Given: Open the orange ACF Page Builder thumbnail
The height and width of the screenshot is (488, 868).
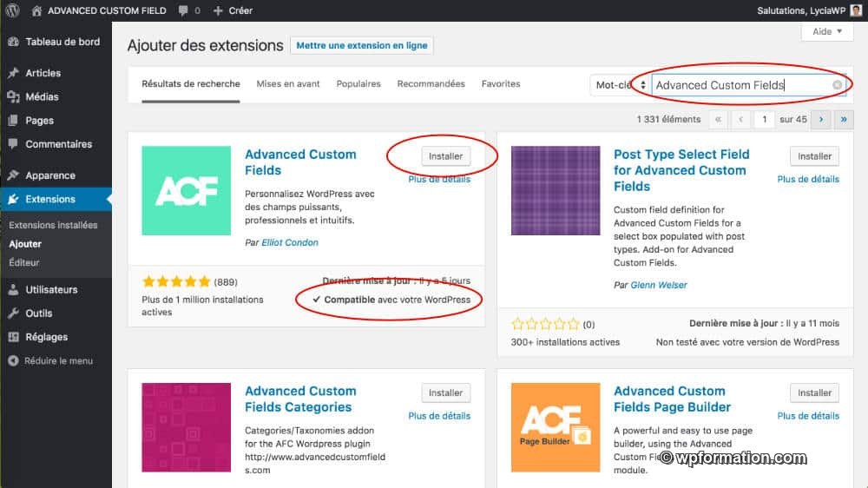Looking at the screenshot, I should click(556, 427).
